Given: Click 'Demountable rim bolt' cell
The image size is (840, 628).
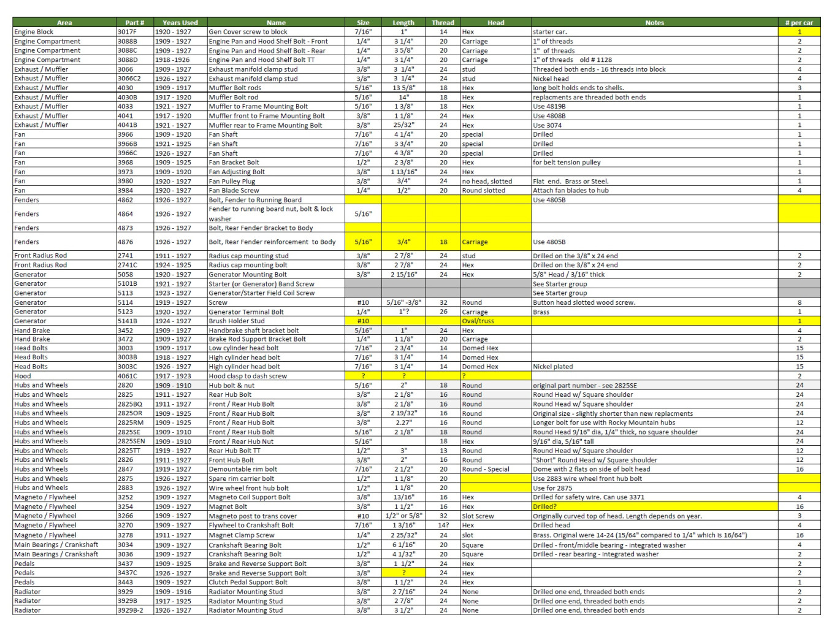Looking at the screenshot, I should [x=276, y=469].
